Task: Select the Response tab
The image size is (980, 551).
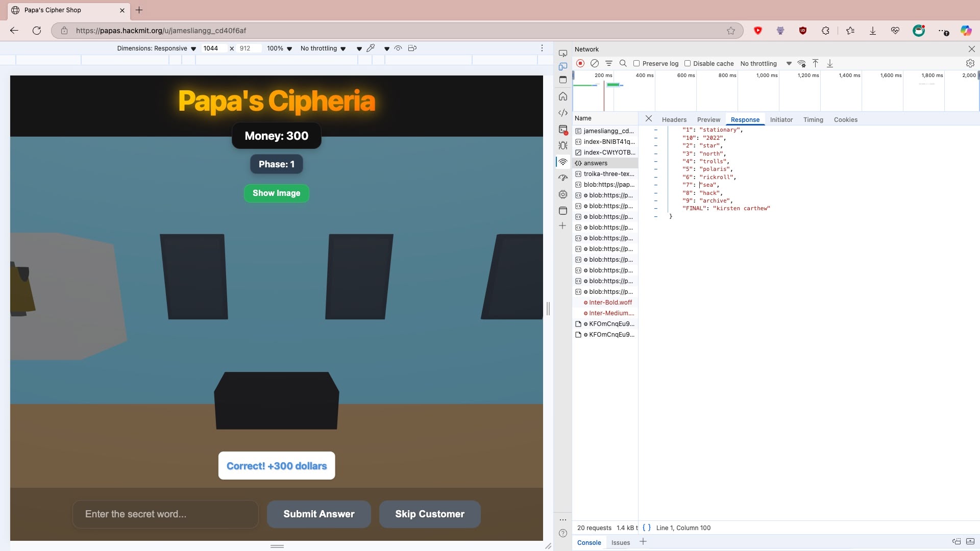Action: [x=745, y=119]
